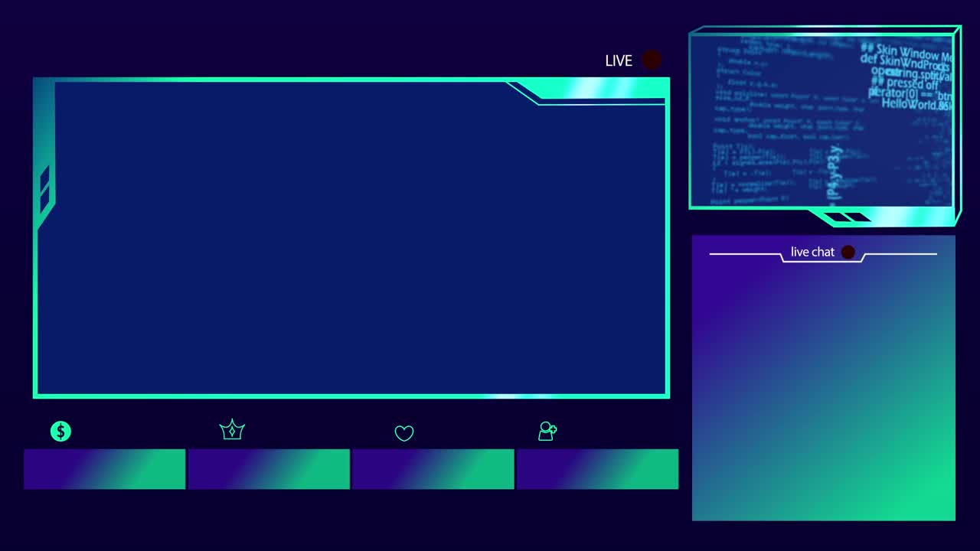Click the crown subscriber icon

[x=232, y=429]
